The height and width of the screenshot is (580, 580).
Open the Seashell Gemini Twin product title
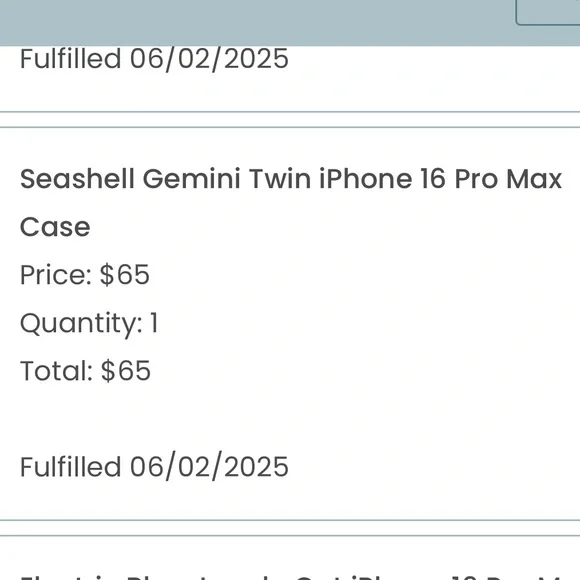click(291, 203)
